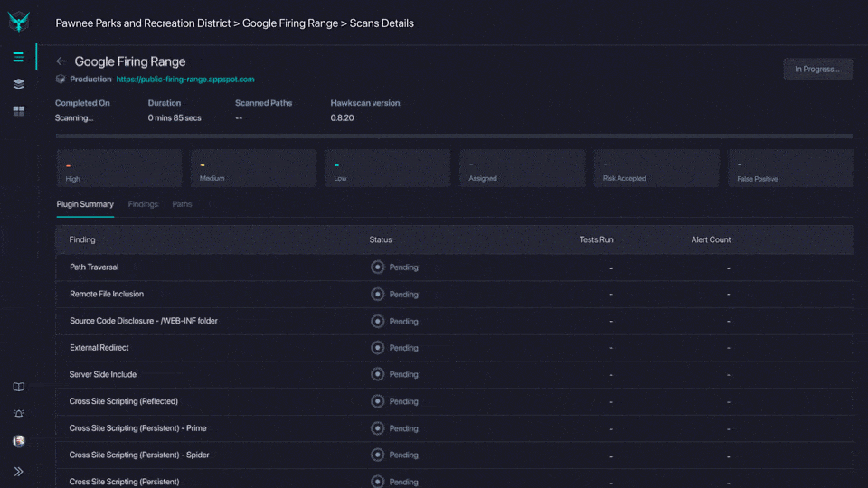Go back using the left arrow
The width and height of the screenshot is (868, 488).
(x=61, y=61)
